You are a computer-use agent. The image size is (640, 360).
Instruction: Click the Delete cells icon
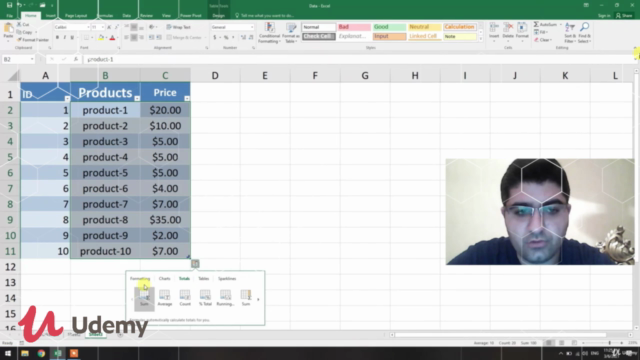pos(508,28)
